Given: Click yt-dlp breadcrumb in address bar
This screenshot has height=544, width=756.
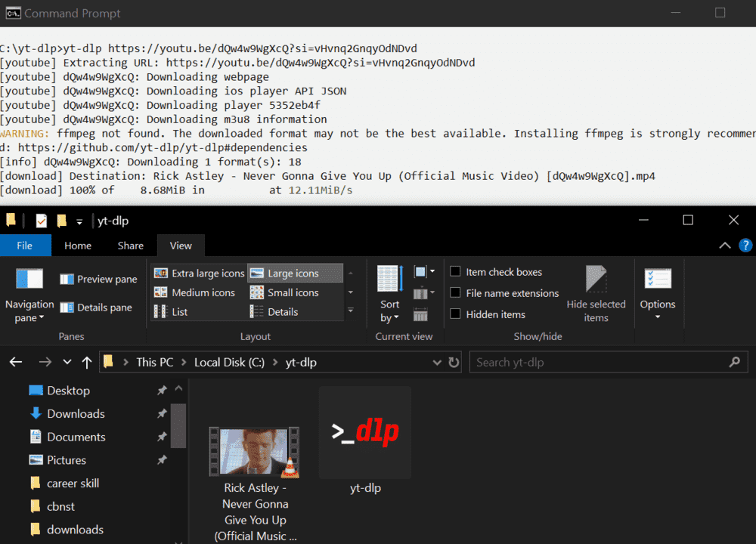Looking at the screenshot, I should pyautogui.click(x=301, y=362).
